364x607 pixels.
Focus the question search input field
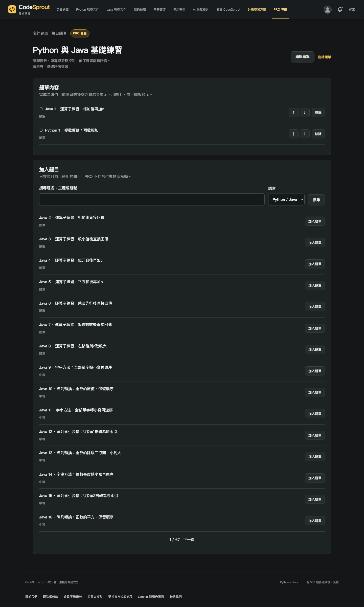(x=152, y=199)
